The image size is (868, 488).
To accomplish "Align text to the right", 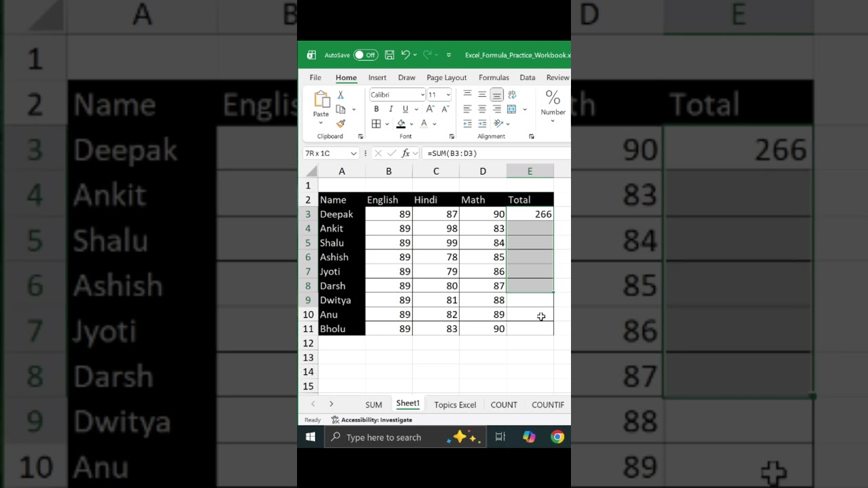I will [x=497, y=109].
